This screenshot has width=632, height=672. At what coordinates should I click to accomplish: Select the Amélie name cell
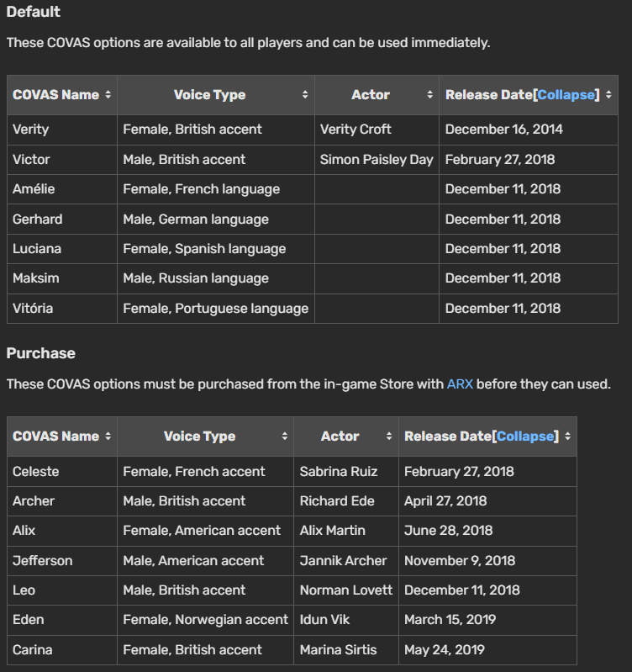[x=62, y=189]
